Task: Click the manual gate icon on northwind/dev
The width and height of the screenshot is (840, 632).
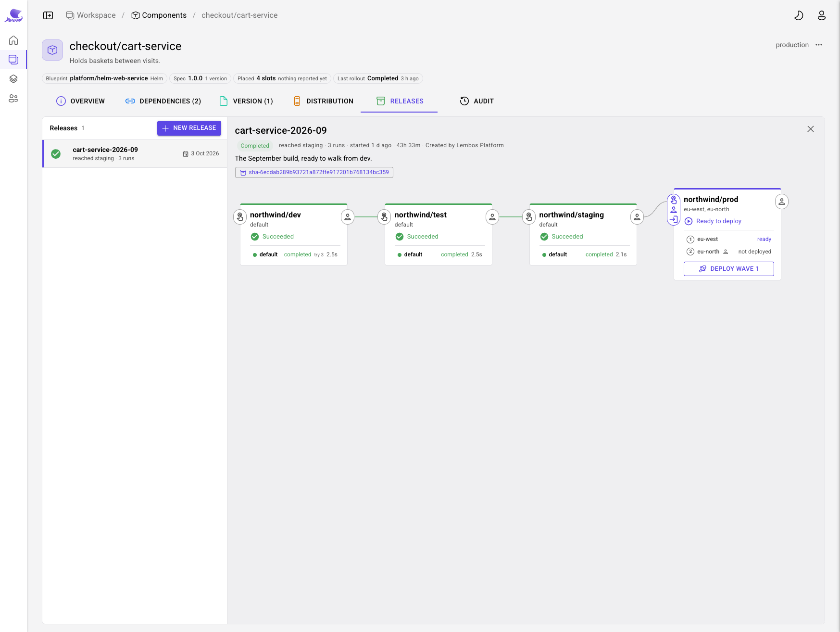Action: click(240, 217)
